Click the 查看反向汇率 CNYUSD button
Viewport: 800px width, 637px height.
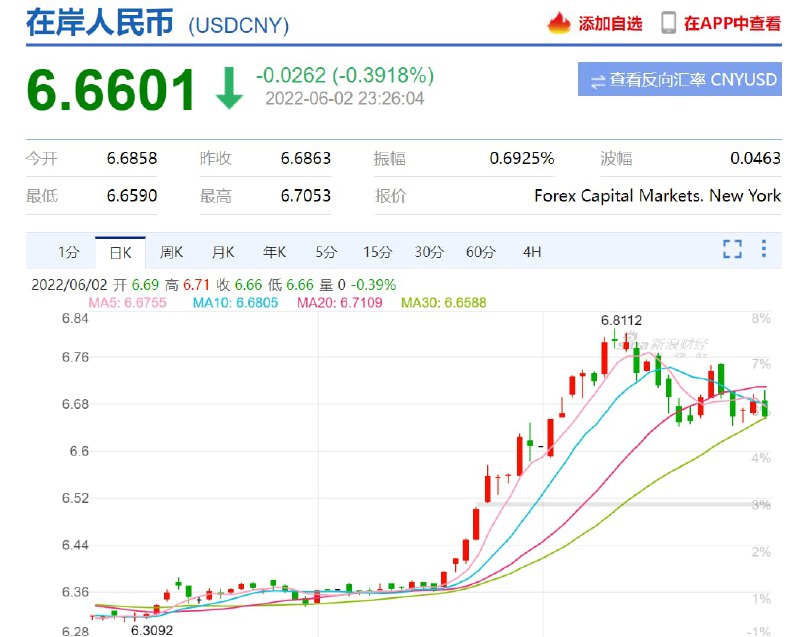pyautogui.click(x=680, y=80)
